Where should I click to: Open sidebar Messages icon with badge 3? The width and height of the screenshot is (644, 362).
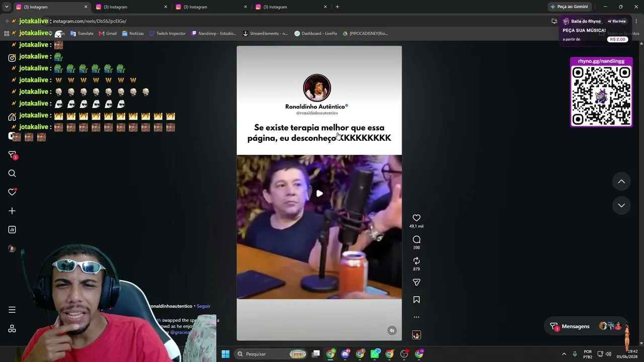(12, 155)
